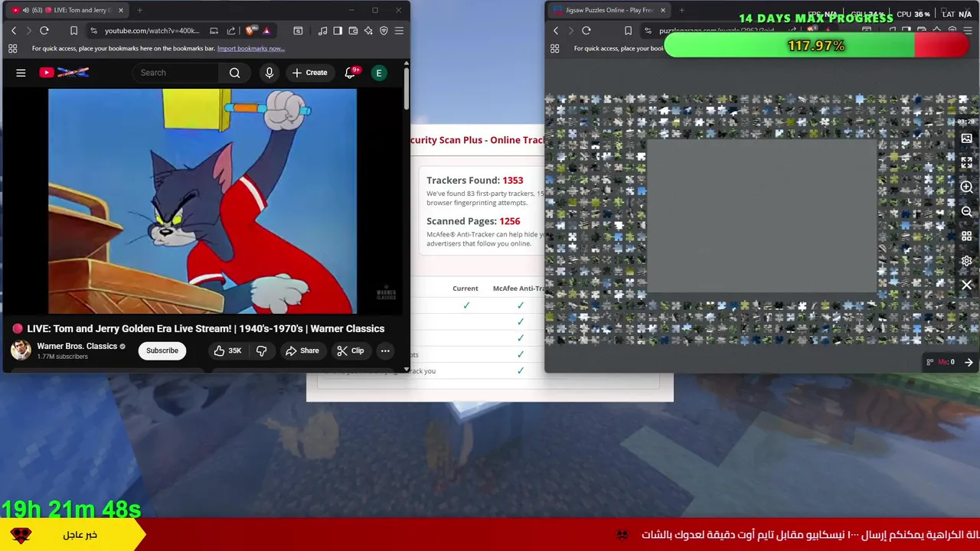This screenshot has width=980, height=551.
Task: Bookmark the YouTube page
Action: [x=73, y=31]
